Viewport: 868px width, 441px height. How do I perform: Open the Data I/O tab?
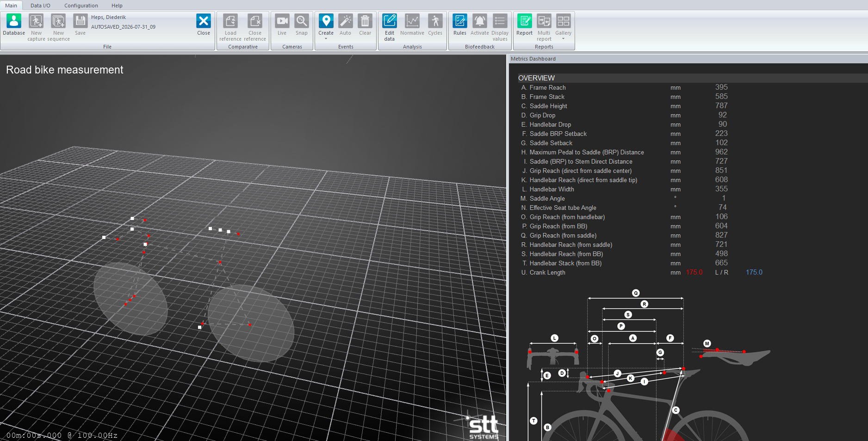40,6
